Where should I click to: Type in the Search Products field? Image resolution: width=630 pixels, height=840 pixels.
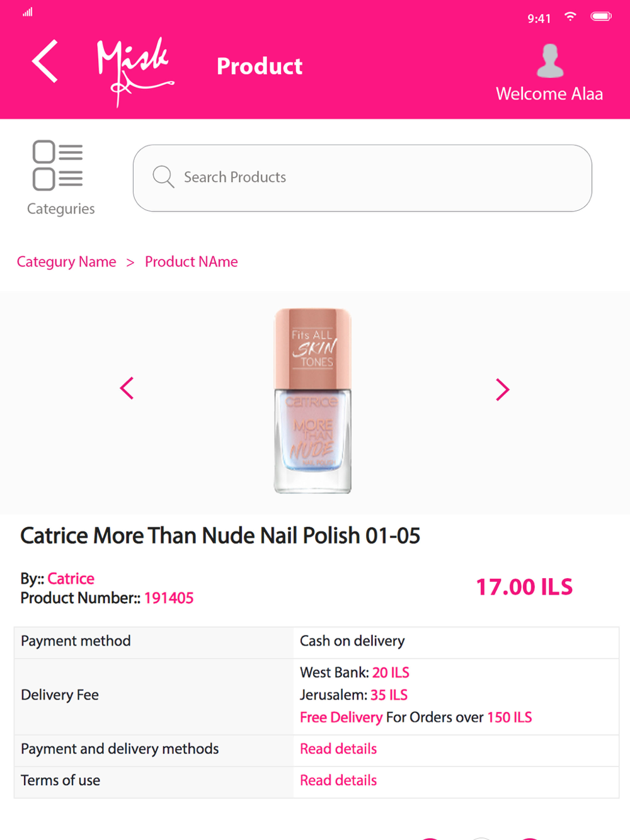[x=378, y=178]
